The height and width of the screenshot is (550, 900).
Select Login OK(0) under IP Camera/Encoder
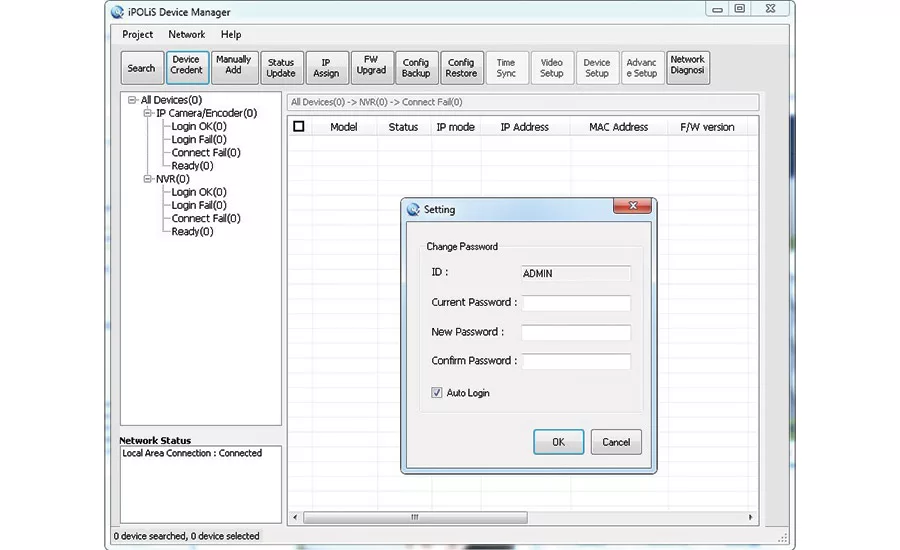point(199,126)
